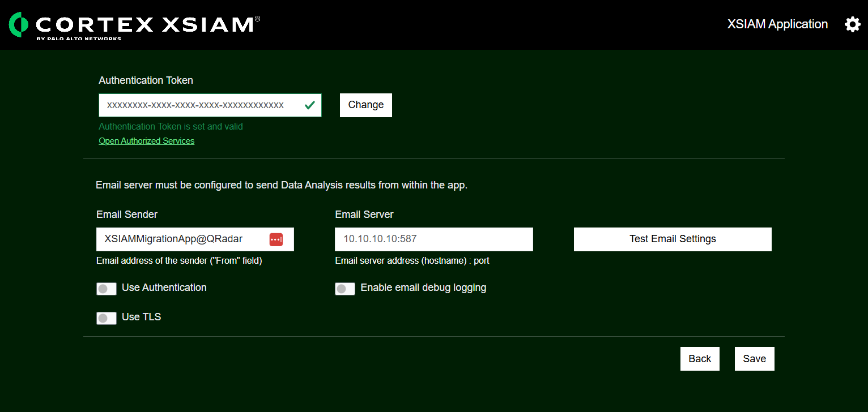Click the Cortex XSIAM logo

click(135, 26)
